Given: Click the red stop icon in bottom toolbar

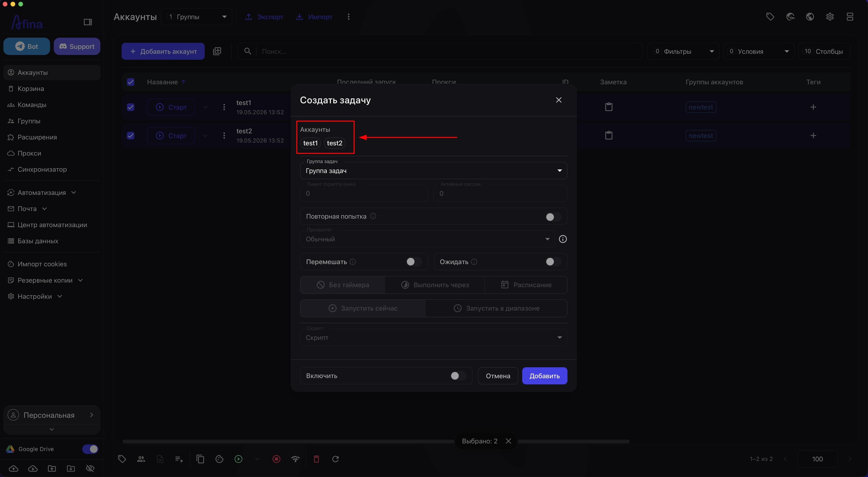Looking at the screenshot, I should [276, 459].
